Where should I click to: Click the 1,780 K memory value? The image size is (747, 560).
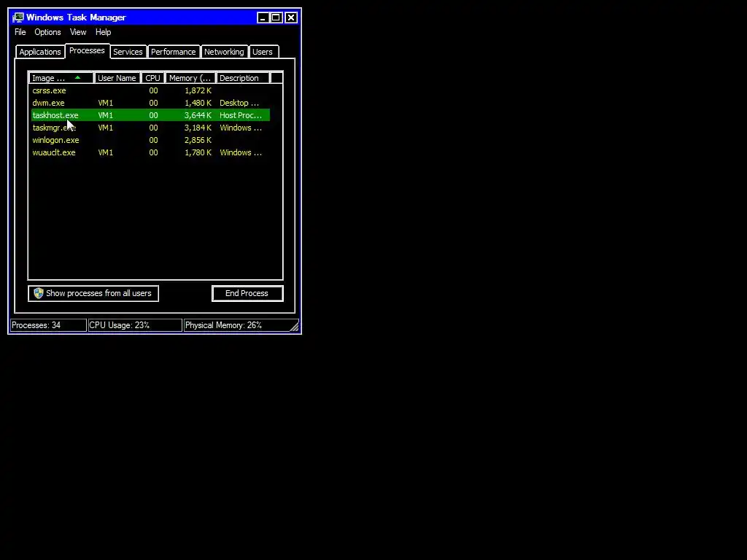tap(198, 152)
